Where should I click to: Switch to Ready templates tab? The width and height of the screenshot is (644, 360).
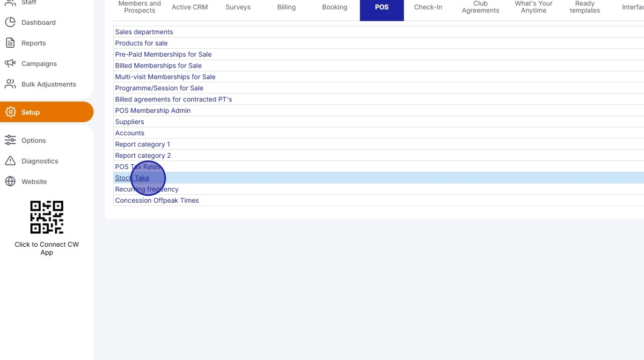point(584,7)
